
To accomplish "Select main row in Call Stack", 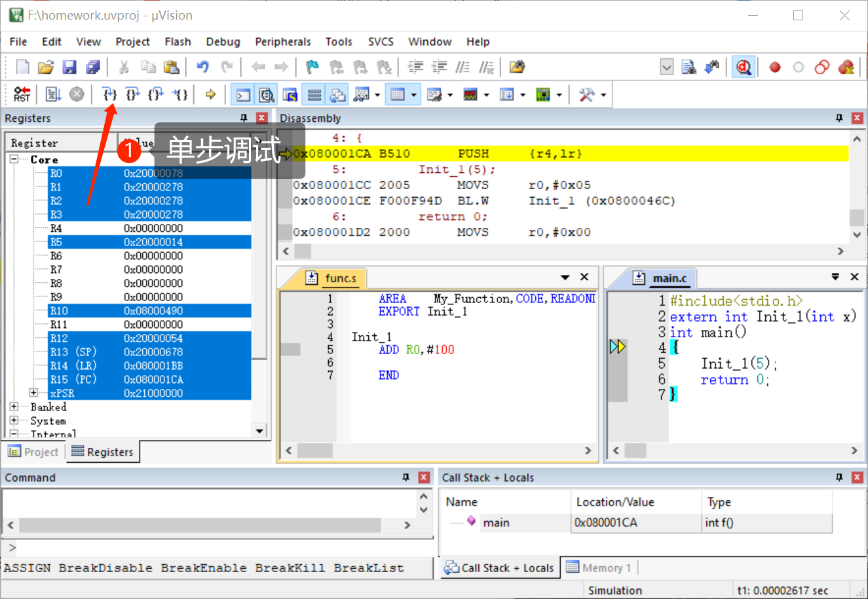I will pos(637,522).
